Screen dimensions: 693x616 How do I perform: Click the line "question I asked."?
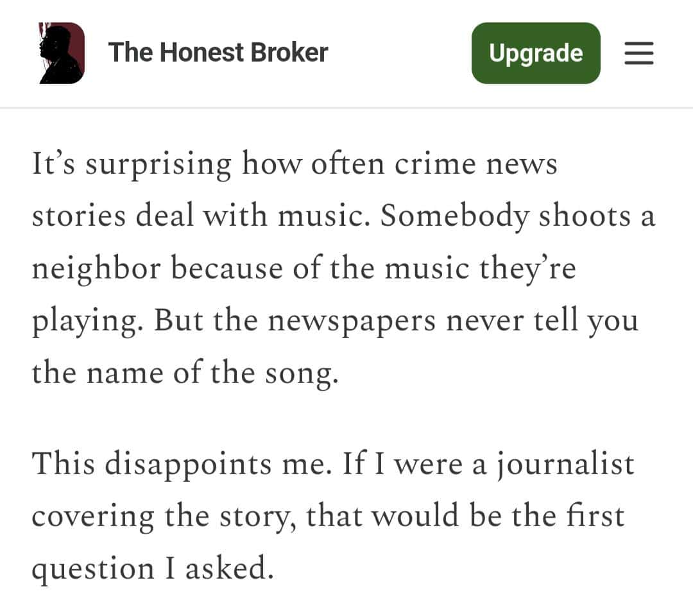coord(153,569)
